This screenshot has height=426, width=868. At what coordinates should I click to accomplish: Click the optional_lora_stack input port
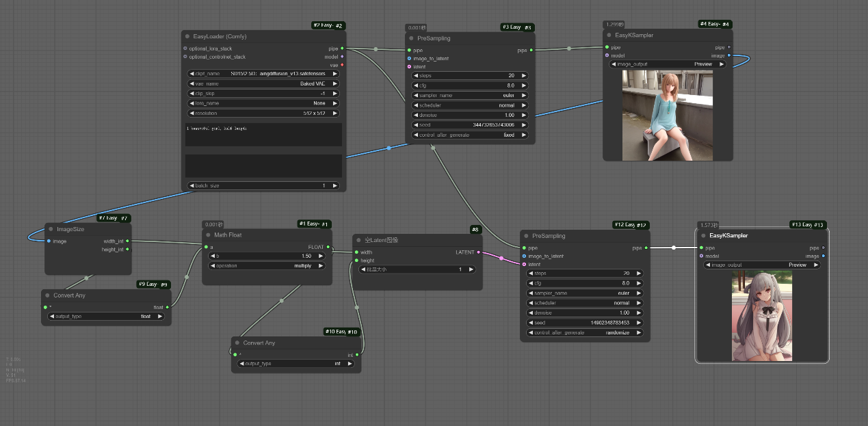(x=185, y=49)
